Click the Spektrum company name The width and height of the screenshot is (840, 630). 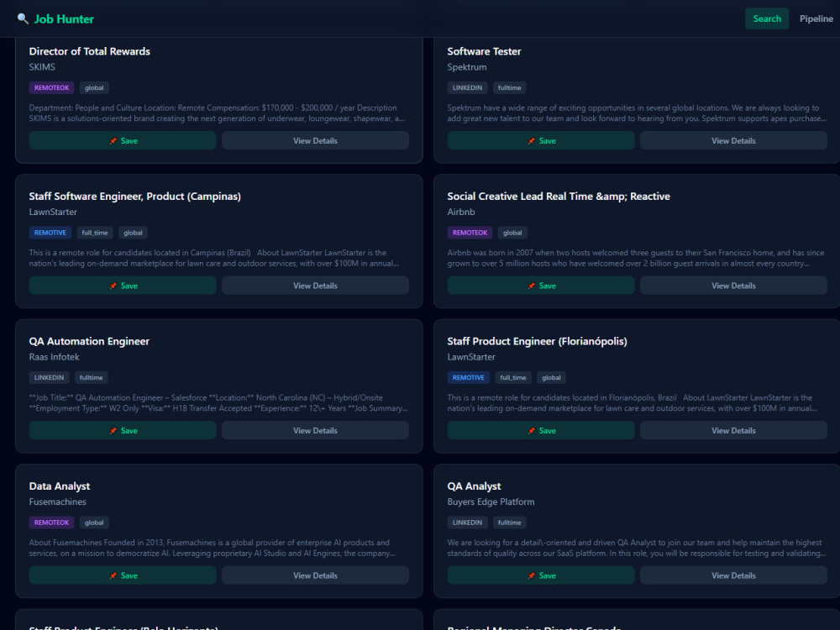coord(466,67)
